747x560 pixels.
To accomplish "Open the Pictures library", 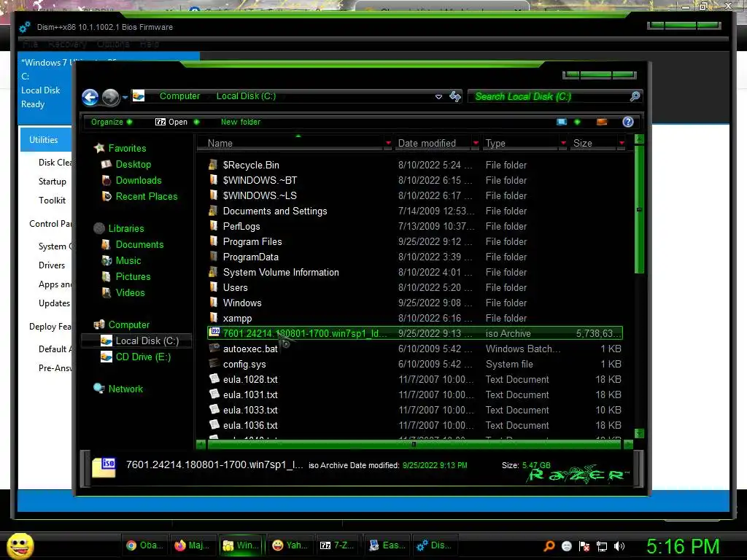I will click(x=133, y=276).
